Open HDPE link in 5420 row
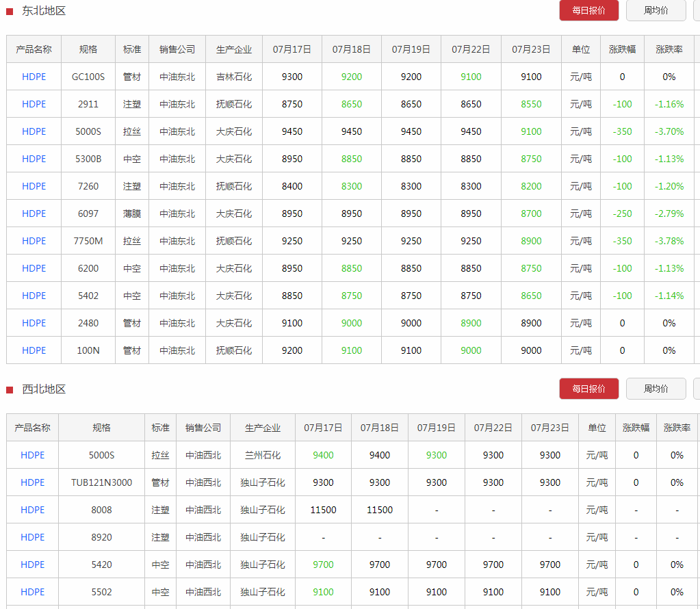 [33, 565]
